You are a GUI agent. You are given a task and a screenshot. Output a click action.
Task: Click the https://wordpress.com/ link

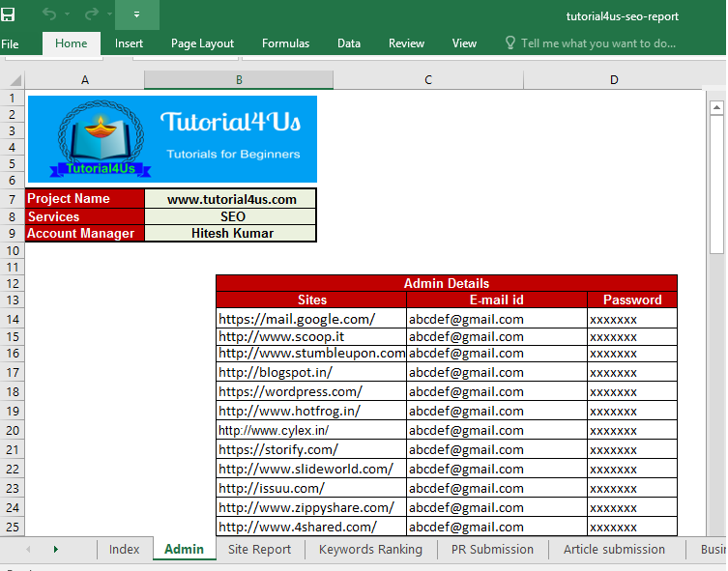tap(290, 391)
